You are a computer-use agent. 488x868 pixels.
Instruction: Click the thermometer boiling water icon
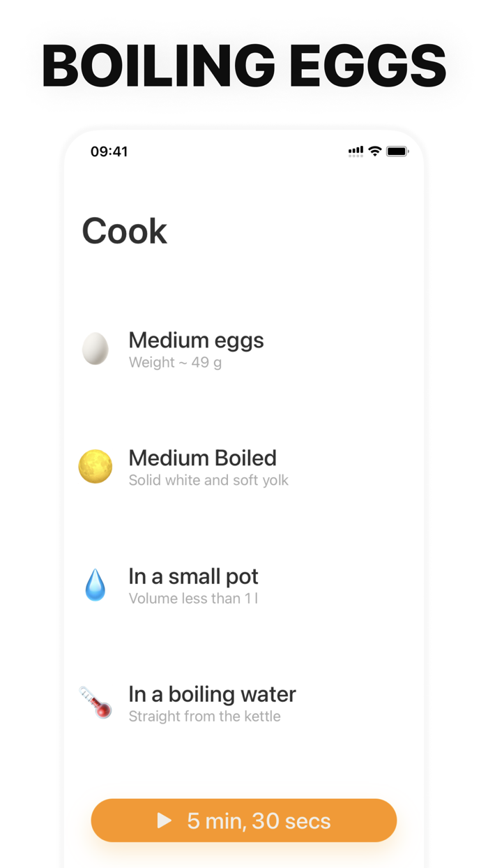pos(95,703)
